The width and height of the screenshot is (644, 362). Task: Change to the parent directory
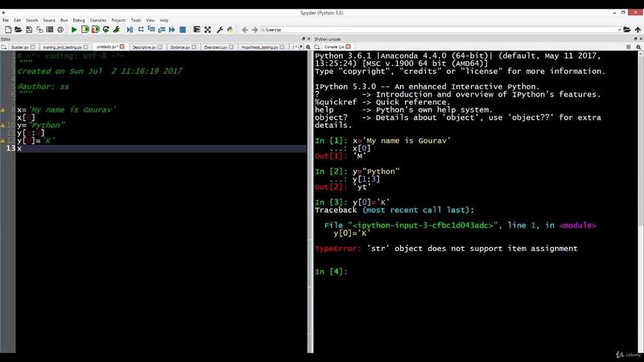point(638,30)
